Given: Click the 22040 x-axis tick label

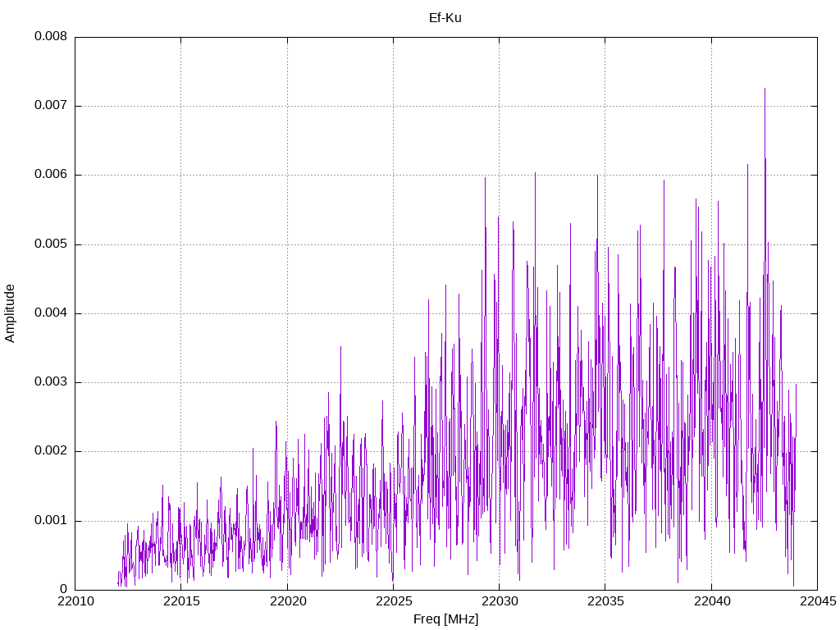Looking at the screenshot, I should pos(711,601).
